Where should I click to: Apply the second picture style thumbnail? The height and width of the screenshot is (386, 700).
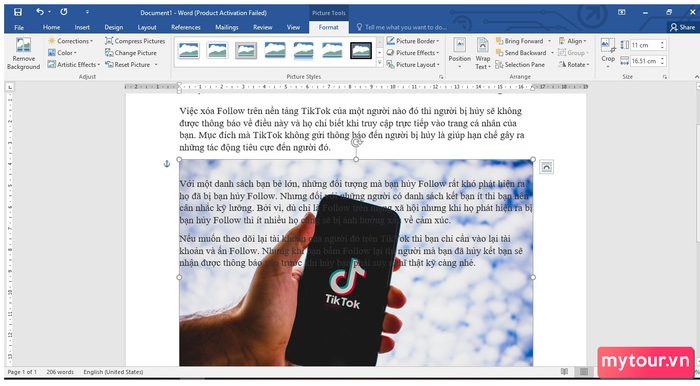(217, 50)
